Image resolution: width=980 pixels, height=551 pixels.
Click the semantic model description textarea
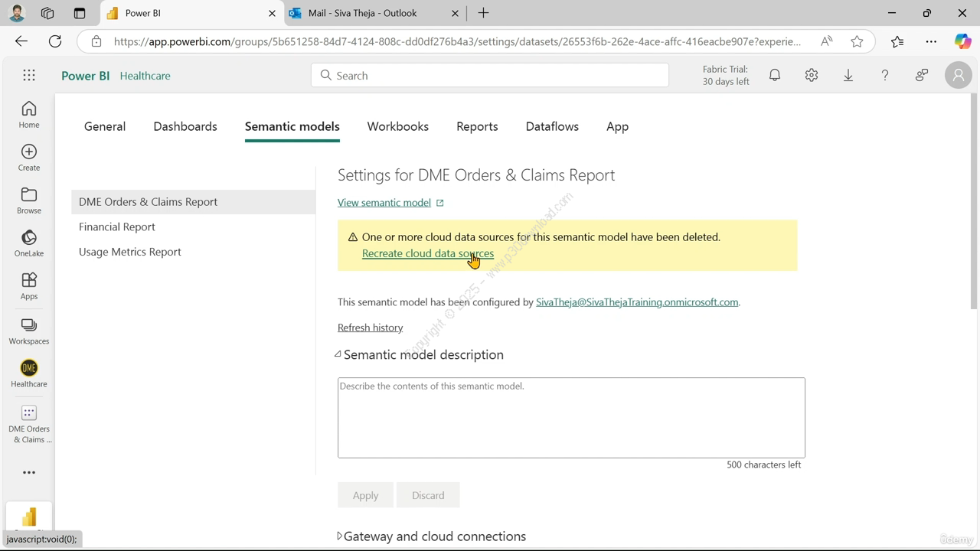point(571,418)
